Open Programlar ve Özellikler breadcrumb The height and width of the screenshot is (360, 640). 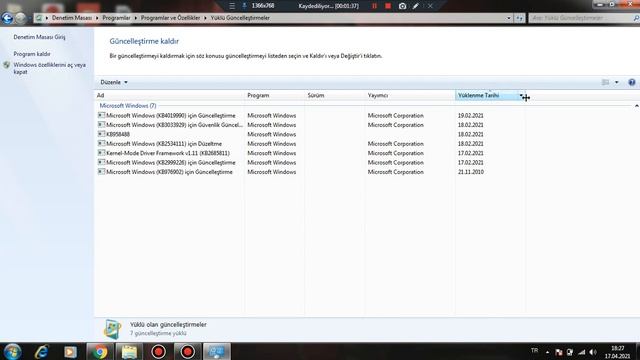pyautogui.click(x=170, y=18)
